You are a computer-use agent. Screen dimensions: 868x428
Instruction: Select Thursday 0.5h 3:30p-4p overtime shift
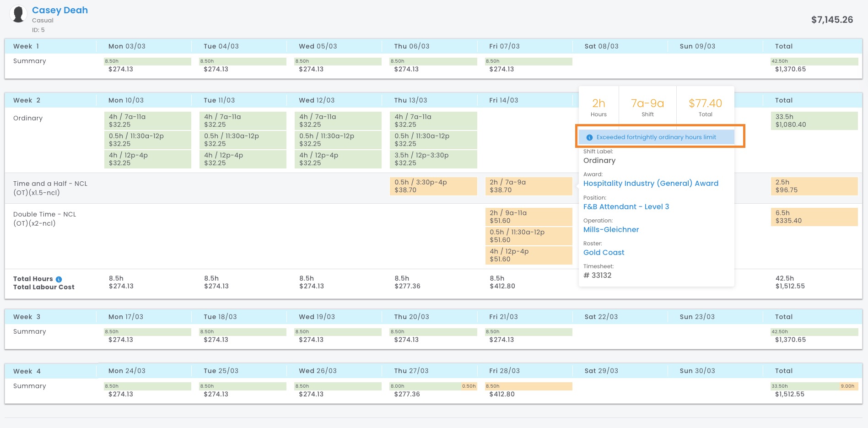click(433, 186)
